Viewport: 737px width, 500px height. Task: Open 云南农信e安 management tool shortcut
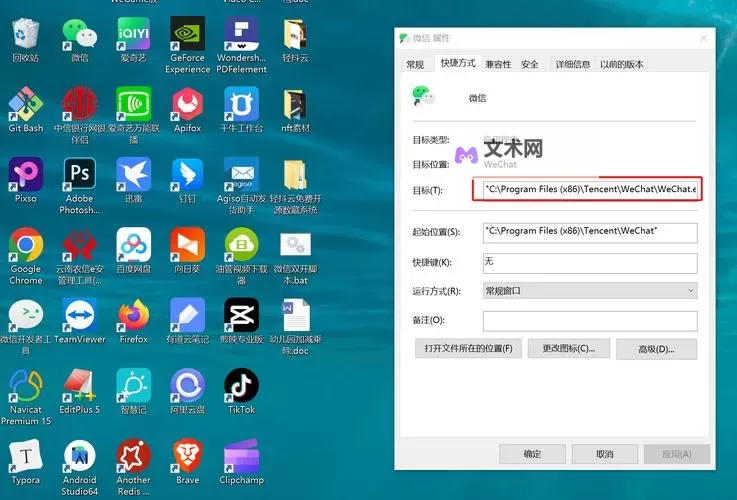(x=79, y=245)
